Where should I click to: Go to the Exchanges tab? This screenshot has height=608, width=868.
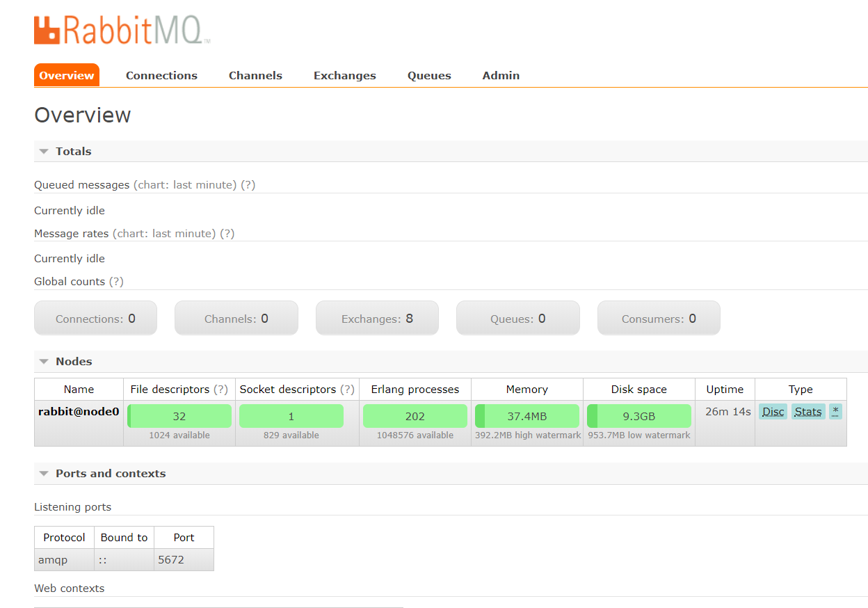(345, 75)
